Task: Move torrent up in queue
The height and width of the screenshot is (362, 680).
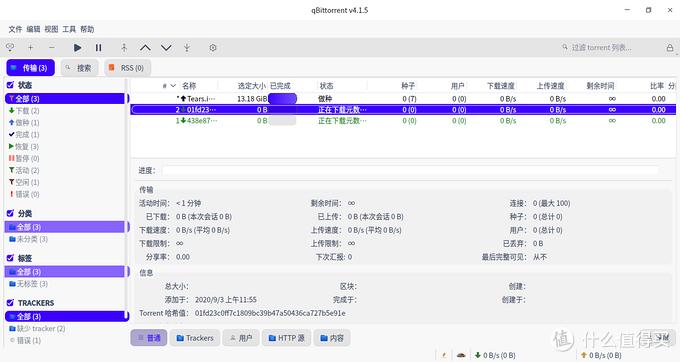Action: [145, 48]
